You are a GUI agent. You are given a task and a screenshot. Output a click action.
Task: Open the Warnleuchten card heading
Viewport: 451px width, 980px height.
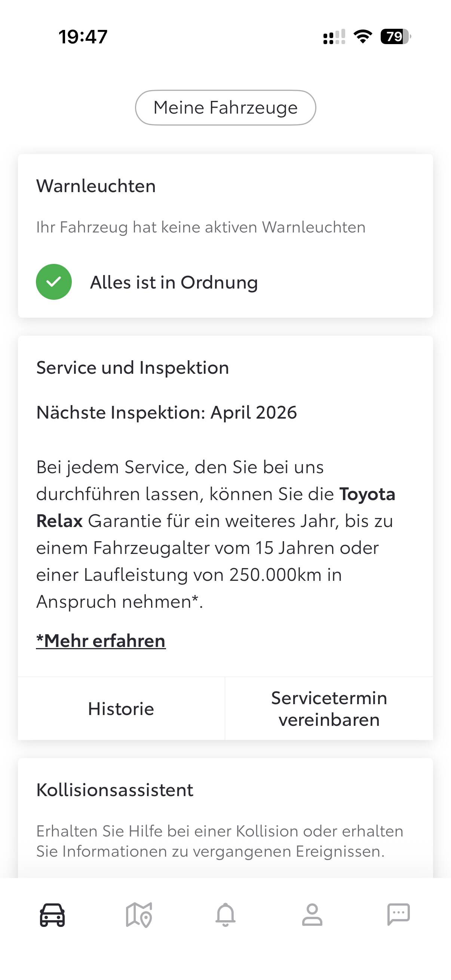coord(96,186)
